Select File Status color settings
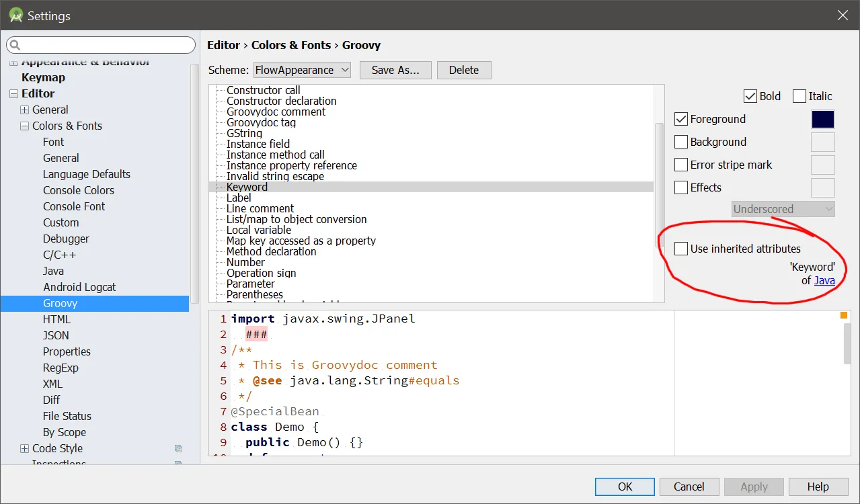 [67, 416]
